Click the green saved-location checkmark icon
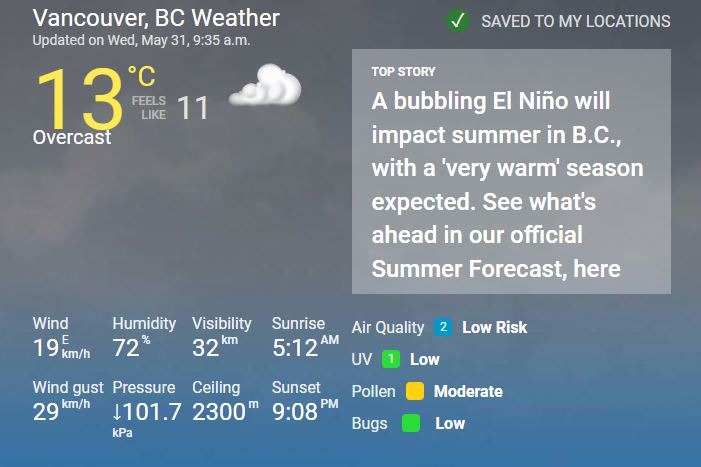The height and width of the screenshot is (467, 701). [x=458, y=20]
